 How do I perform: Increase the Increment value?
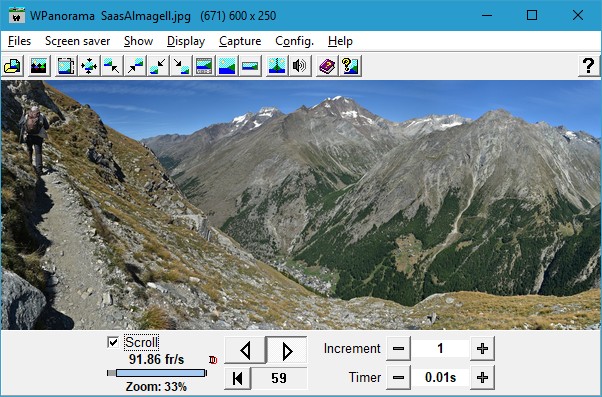pyautogui.click(x=482, y=349)
